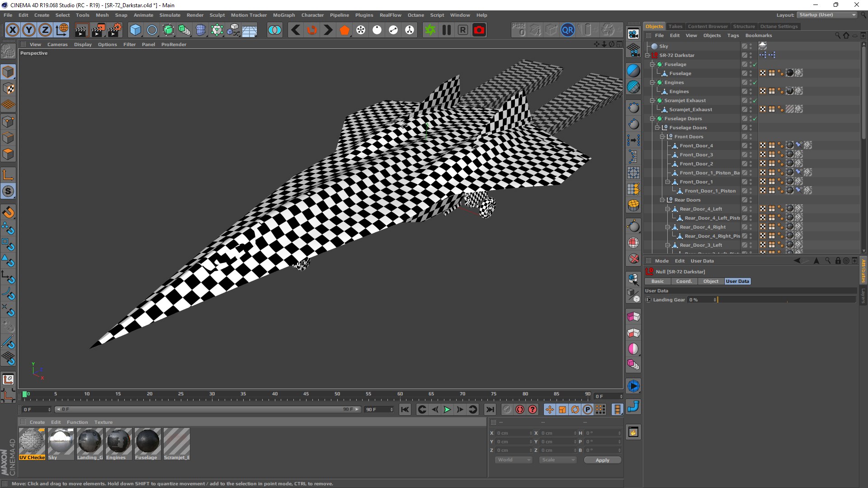Screen dimensions: 868x488
Task: Add a Cube primitive object
Action: pyautogui.click(x=135, y=30)
